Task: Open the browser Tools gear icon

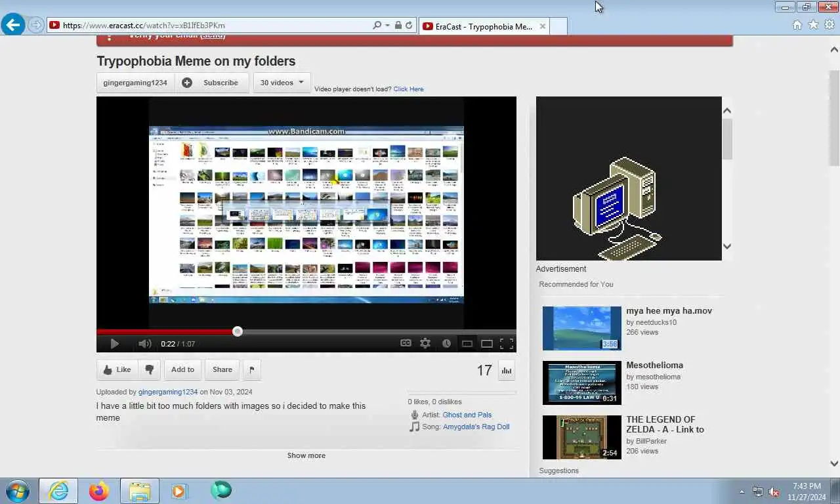Action: click(829, 25)
